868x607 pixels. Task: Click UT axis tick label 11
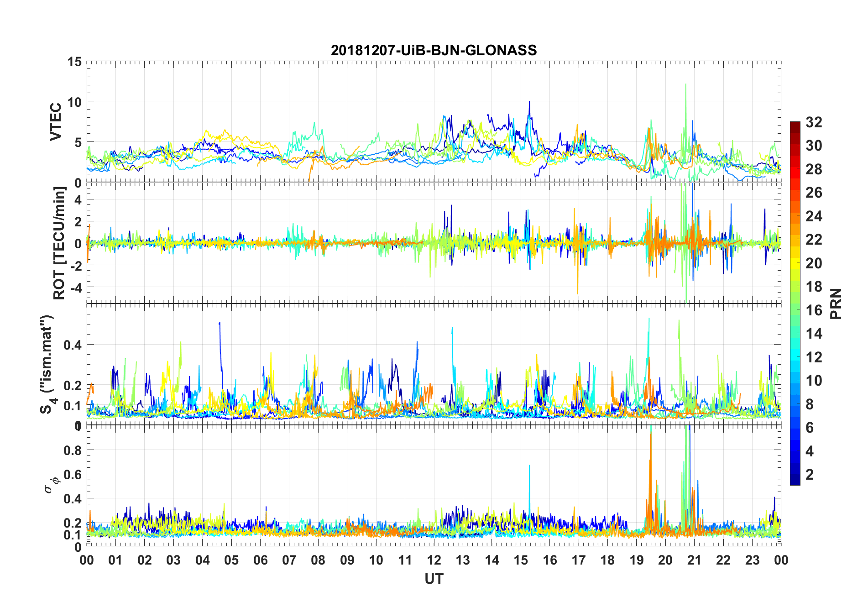click(x=405, y=560)
